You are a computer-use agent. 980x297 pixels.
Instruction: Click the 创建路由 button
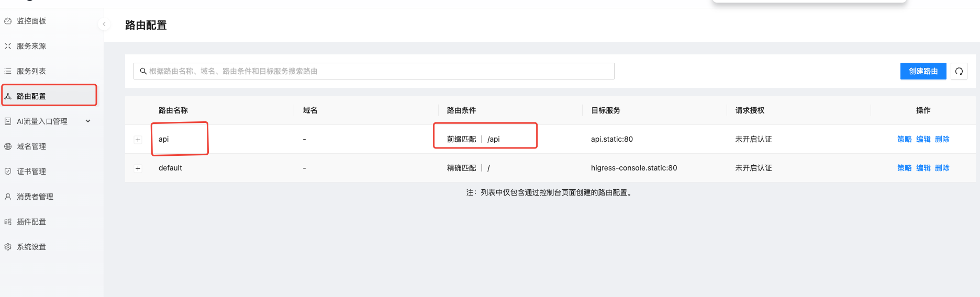[x=923, y=71]
